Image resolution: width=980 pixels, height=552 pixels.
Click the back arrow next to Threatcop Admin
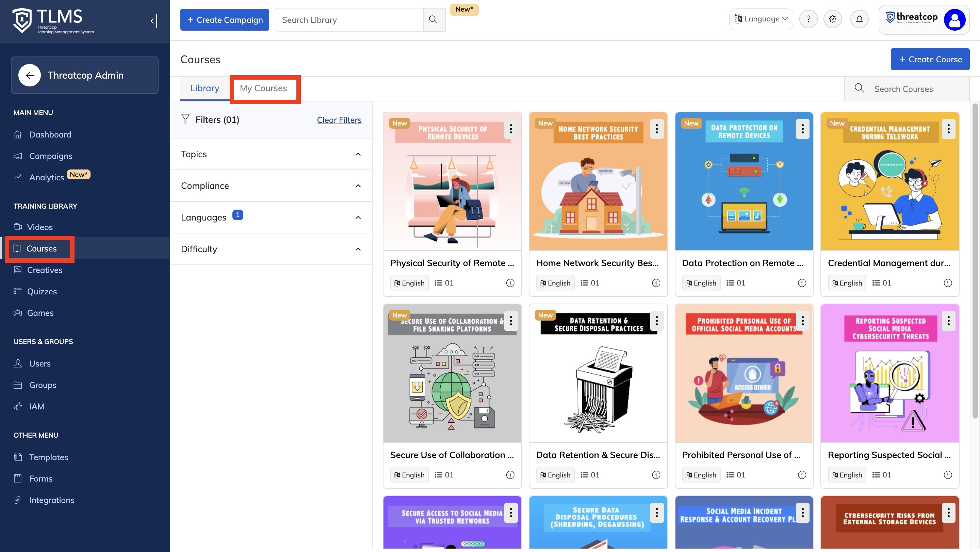click(30, 75)
